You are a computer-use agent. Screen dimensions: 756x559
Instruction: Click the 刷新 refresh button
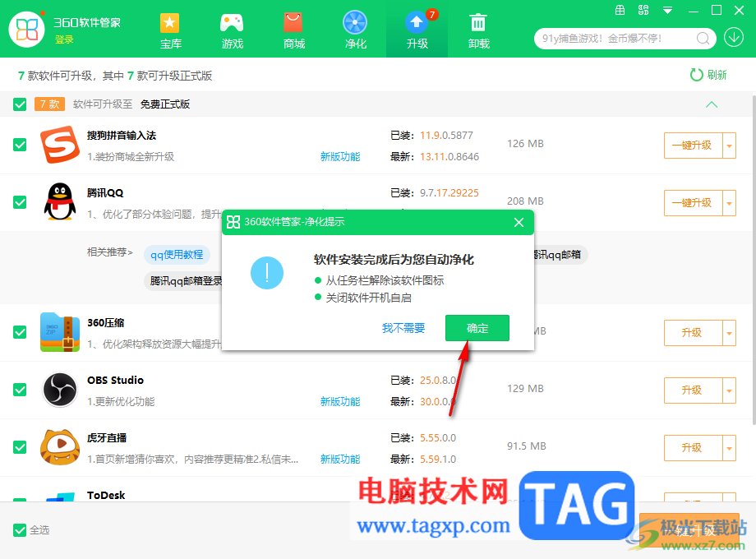(x=708, y=75)
